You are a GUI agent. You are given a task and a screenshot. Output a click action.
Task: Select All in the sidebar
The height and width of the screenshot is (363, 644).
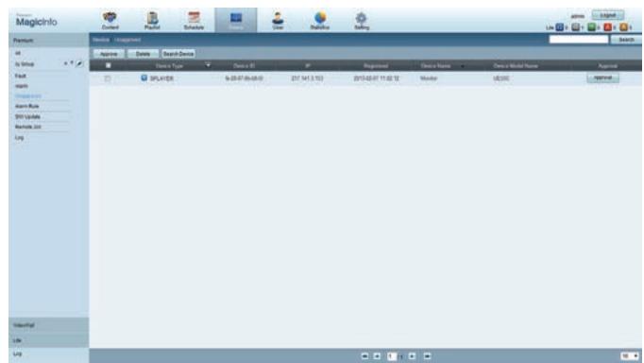(x=18, y=54)
